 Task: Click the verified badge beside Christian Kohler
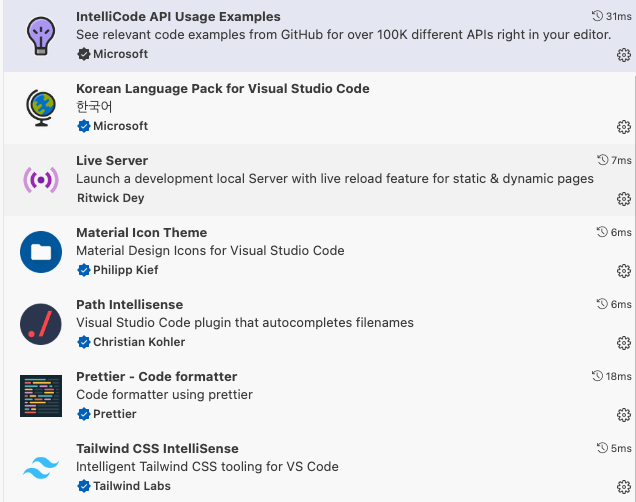click(84, 342)
